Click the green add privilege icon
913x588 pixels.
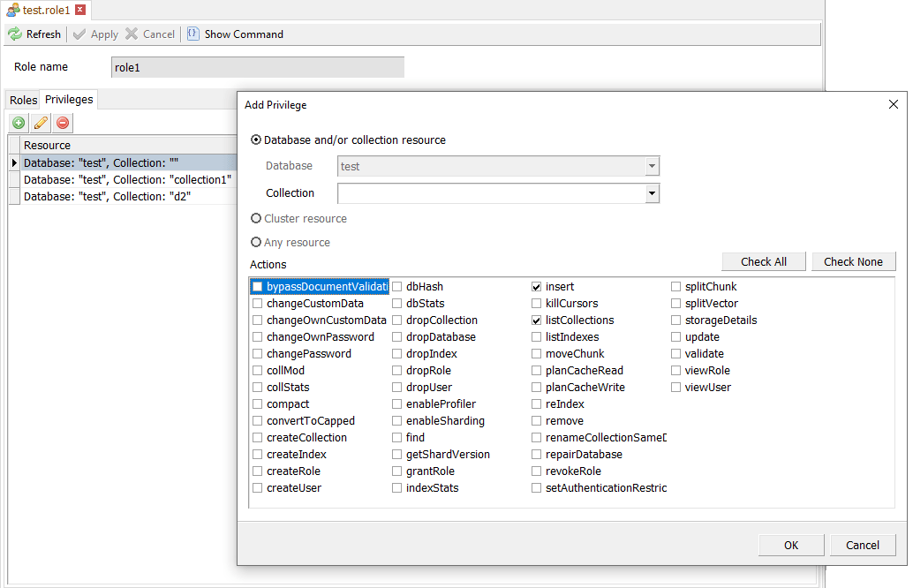(19, 124)
